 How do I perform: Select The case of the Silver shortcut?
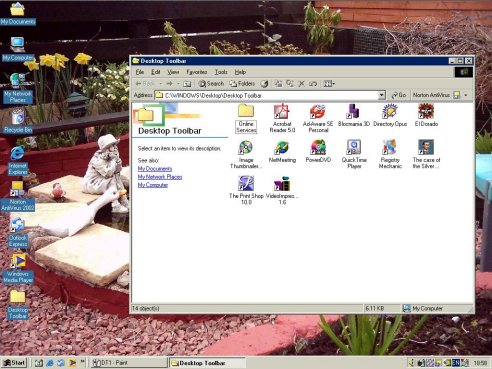coord(426,154)
